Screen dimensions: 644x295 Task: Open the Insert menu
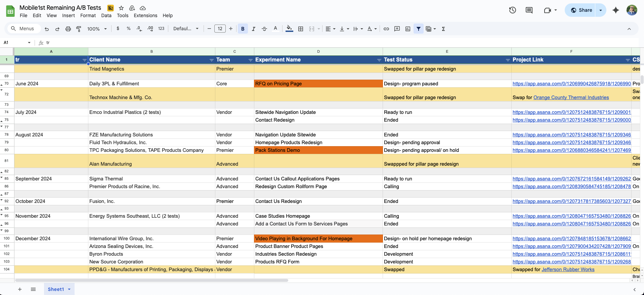(69, 15)
